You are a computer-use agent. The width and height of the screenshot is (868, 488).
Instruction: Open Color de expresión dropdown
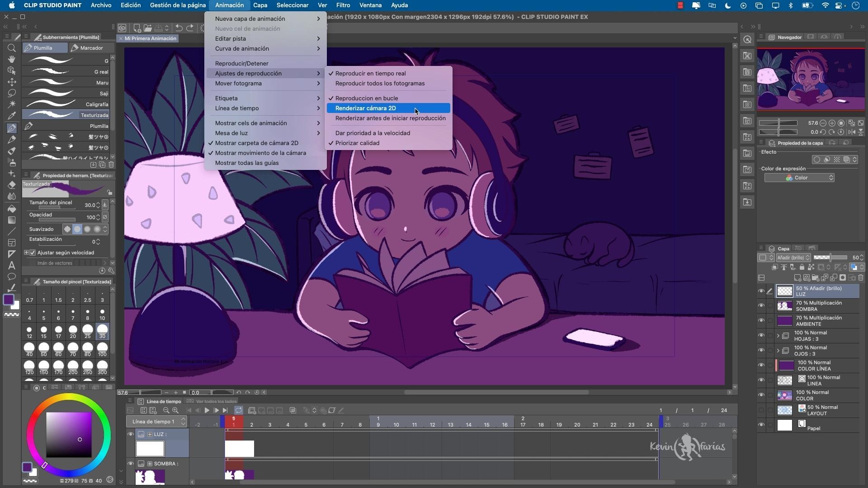[799, 178]
